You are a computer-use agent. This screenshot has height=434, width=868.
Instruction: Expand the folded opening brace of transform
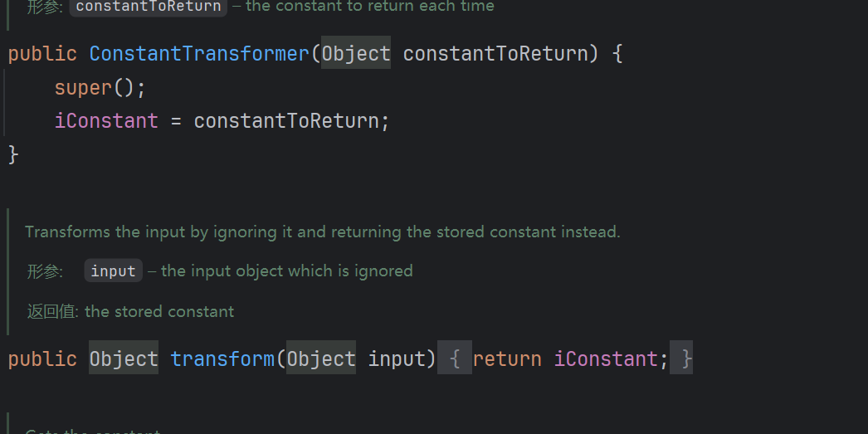[455, 359]
